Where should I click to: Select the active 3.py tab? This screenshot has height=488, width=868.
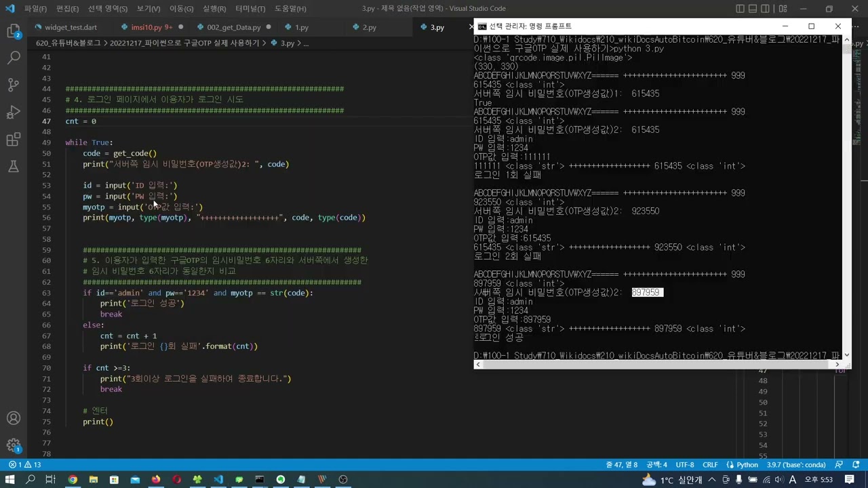tap(437, 28)
